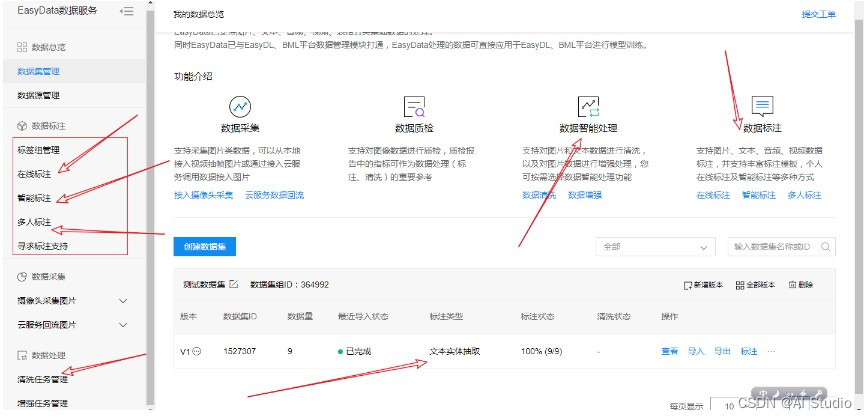Click the 已完成 import status
Screen dimensions: 867x418
[354, 351]
